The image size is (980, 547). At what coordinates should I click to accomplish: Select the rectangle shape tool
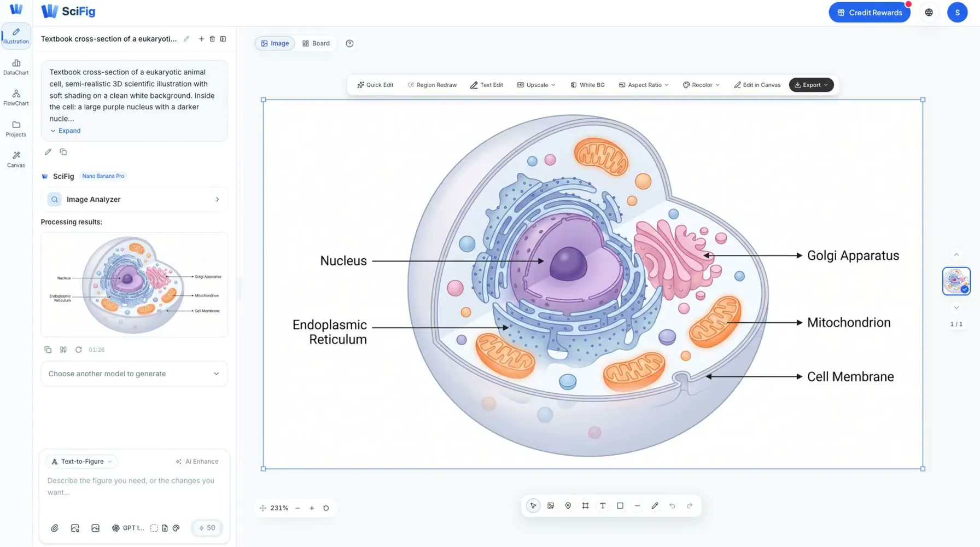620,506
